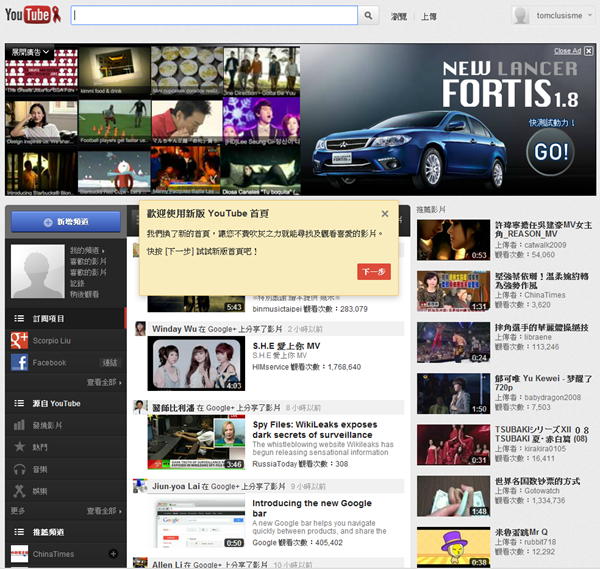Add ChinaTimes channel with plus icon

click(113, 553)
